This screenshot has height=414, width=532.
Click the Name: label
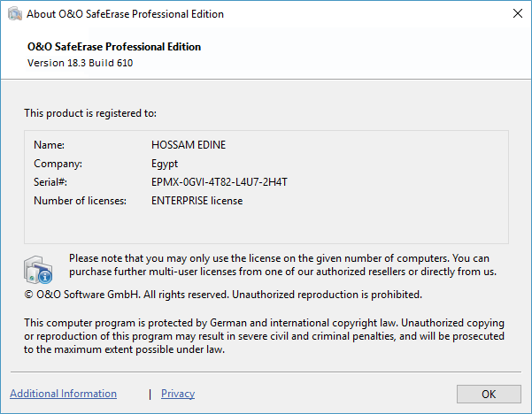(x=50, y=145)
